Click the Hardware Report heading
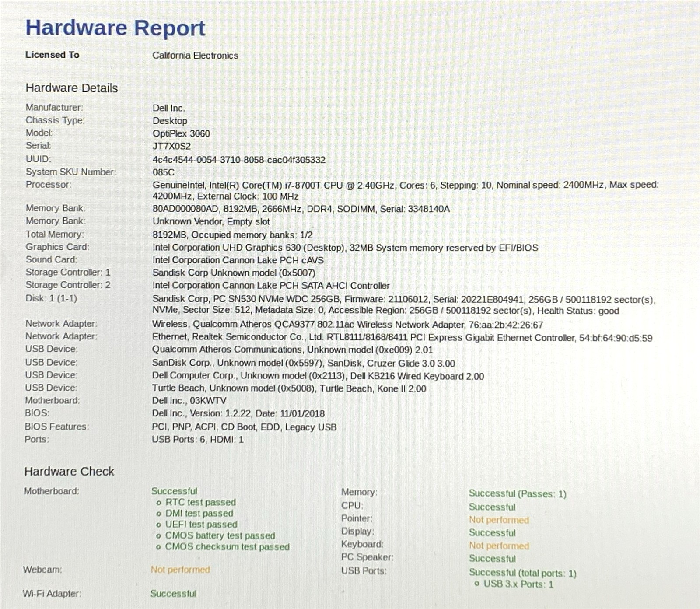 pyautogui.click(x=115, y=28)
